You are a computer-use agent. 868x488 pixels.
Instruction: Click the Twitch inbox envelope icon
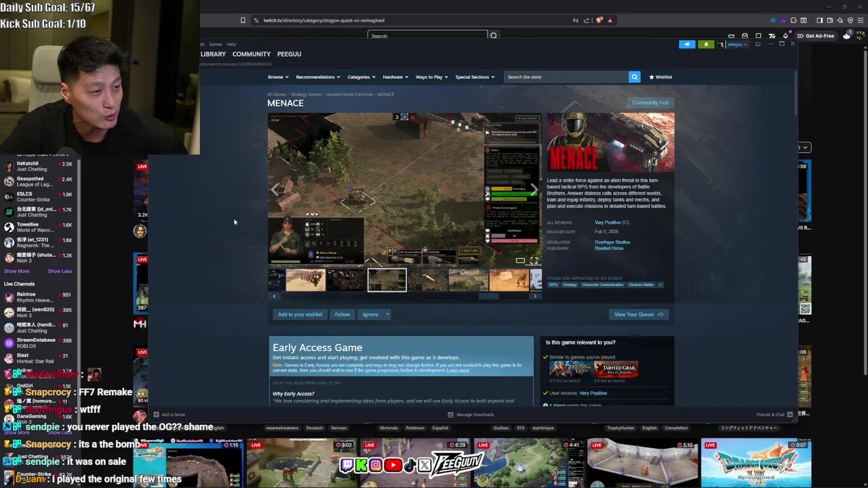point(745,36)
